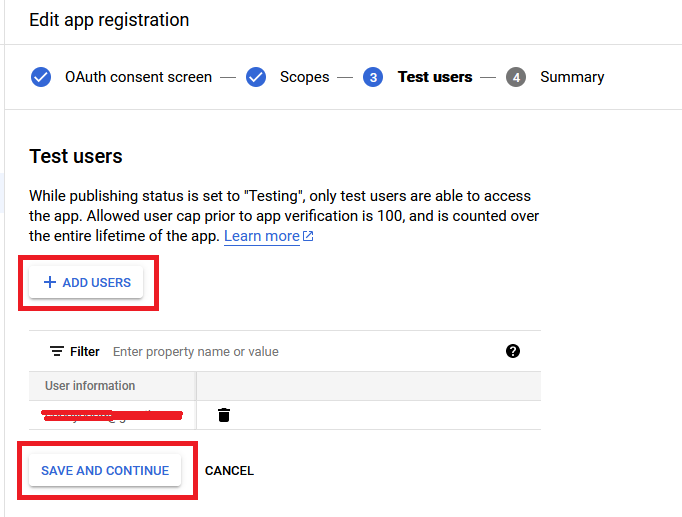Select the step 3 circle icon
Screen dimensions: 682x517
(x=373, y=77)
